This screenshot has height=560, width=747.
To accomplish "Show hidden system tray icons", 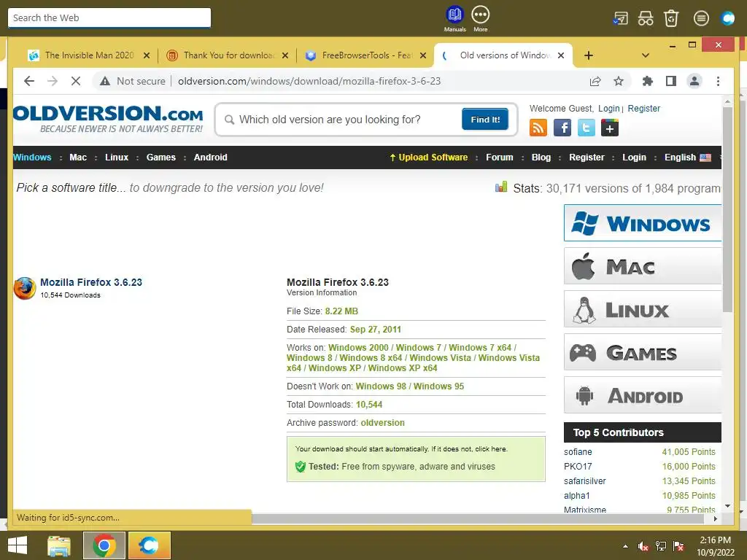I will 625,546.
